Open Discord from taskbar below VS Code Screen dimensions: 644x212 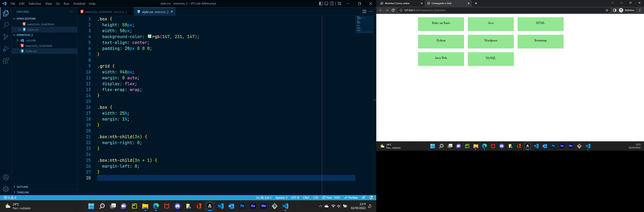click(178, 206)
